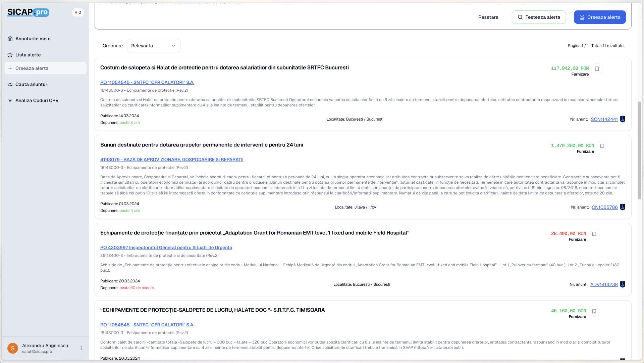This screenshot has width=644, height=363.
Task: Open user options three-dot menu
Action: point(81,348)
